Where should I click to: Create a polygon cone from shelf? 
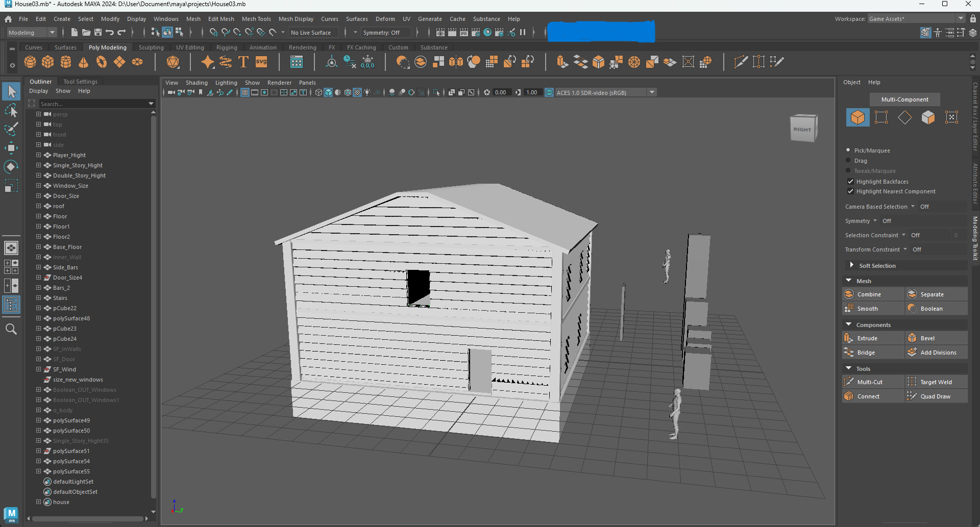(x=84, y=62)
